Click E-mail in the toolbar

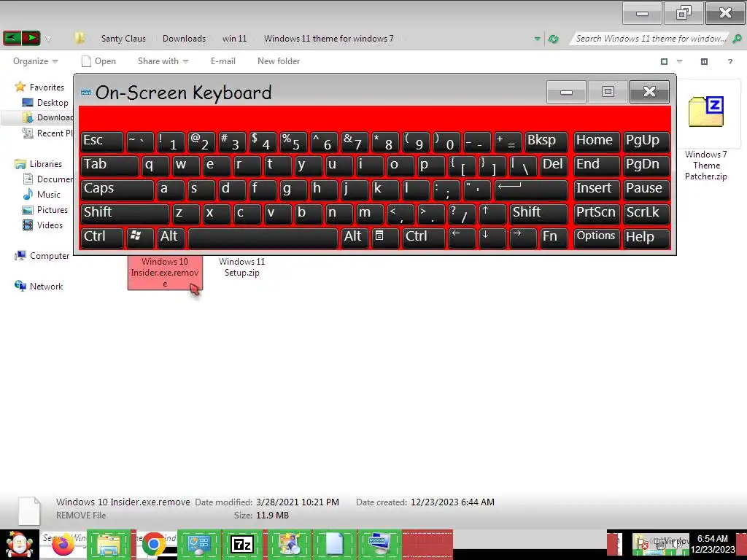click(223, 61)
